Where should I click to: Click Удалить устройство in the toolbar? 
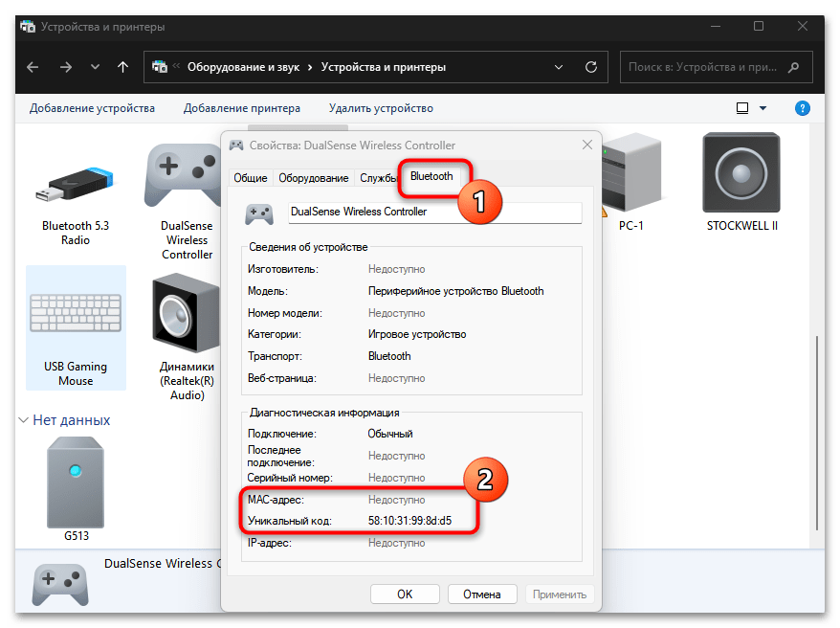pyautogui.click(x=381, y=108)
